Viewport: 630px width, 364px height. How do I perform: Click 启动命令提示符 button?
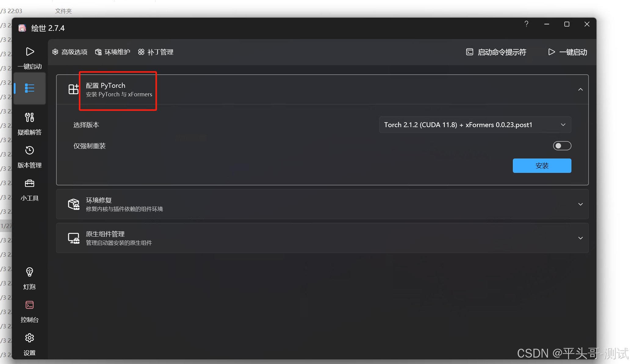tap(496, 52)
